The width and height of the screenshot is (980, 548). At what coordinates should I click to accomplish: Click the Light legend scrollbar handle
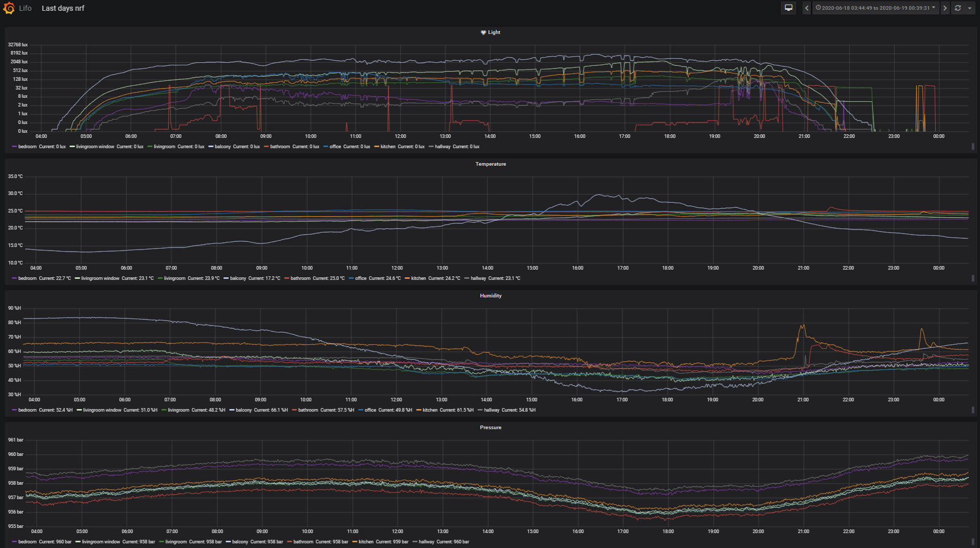pyautogui.click(x=973, y=147)
